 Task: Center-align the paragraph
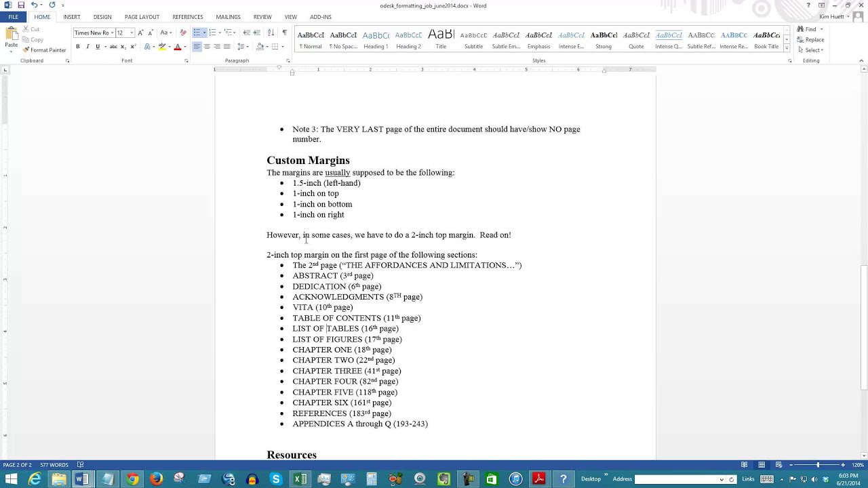pos(207,47)
